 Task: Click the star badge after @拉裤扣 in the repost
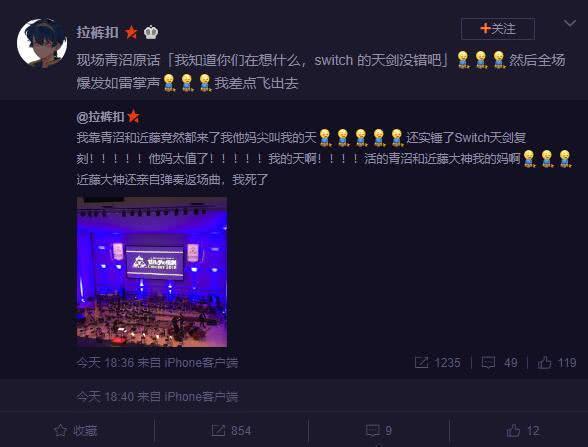coord(134,117)
